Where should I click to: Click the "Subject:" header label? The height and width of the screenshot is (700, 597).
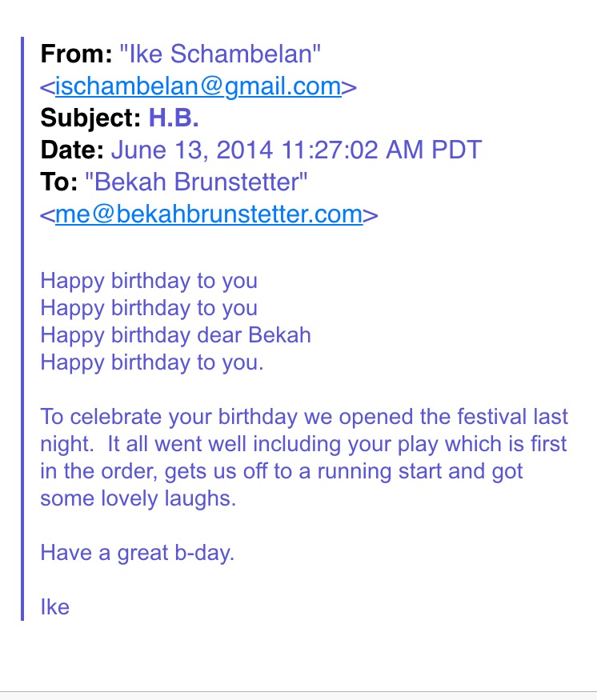(x=91, y=118)
